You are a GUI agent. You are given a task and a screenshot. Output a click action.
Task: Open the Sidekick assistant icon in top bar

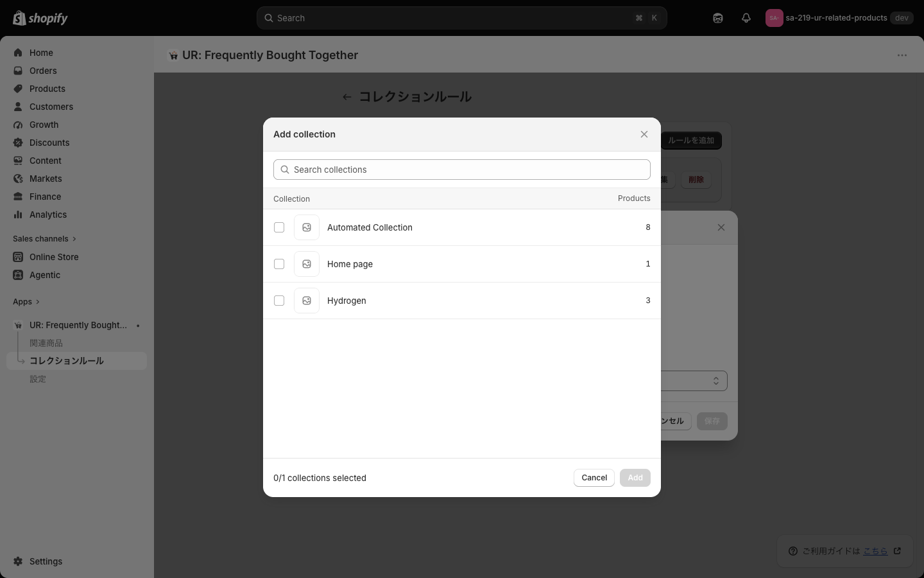(x=718, y=18)
